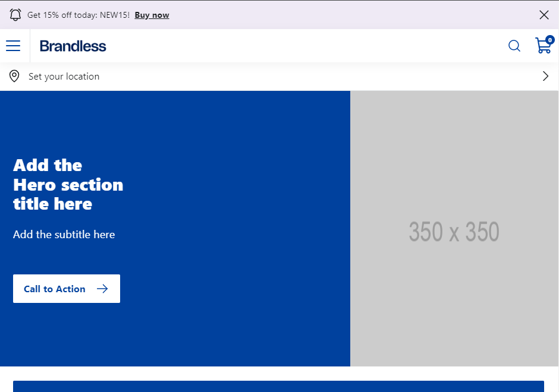Screen dimensions: 559x392
Task: Open the hamburger navigation menu
Action: coord(13,46)
